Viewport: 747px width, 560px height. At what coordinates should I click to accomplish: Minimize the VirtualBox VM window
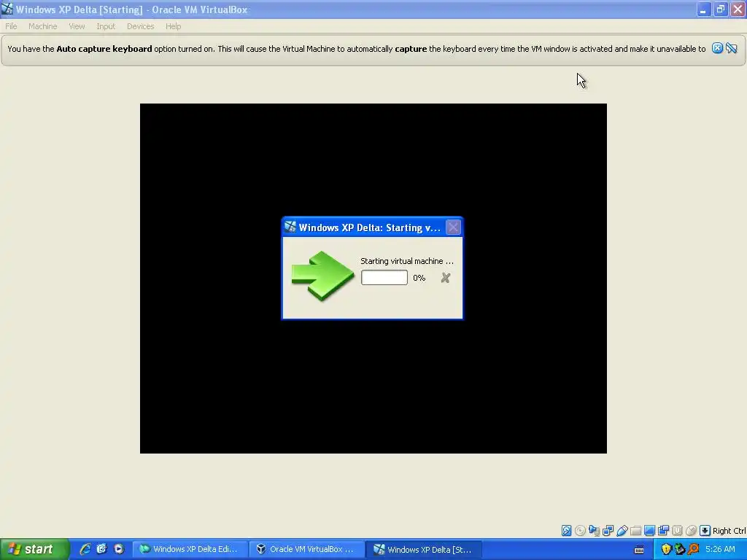pos(703,9)
